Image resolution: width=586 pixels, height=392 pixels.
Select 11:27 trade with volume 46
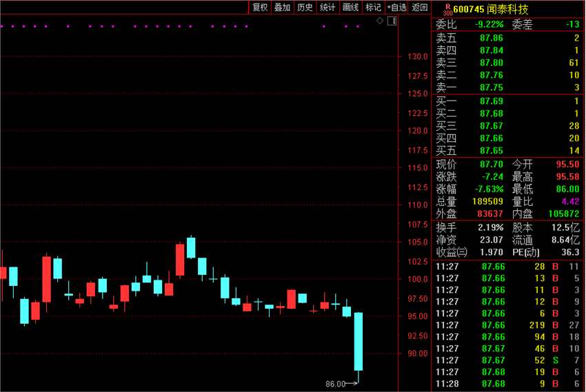(507, 349)
